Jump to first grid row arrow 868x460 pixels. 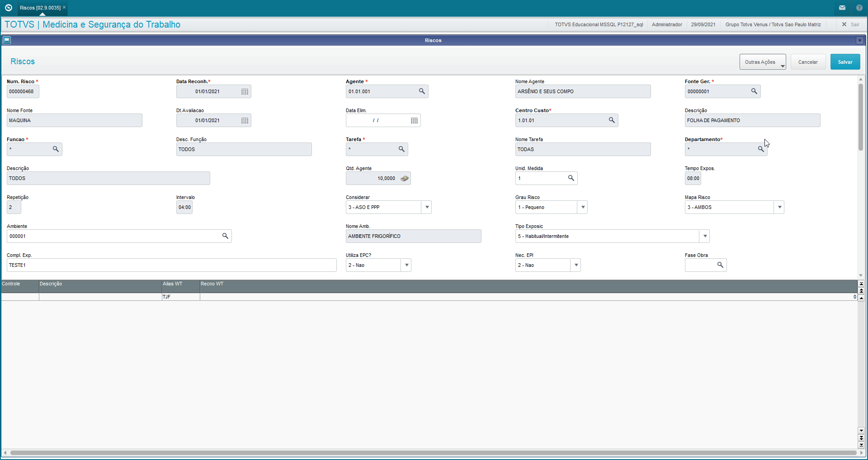861,284
